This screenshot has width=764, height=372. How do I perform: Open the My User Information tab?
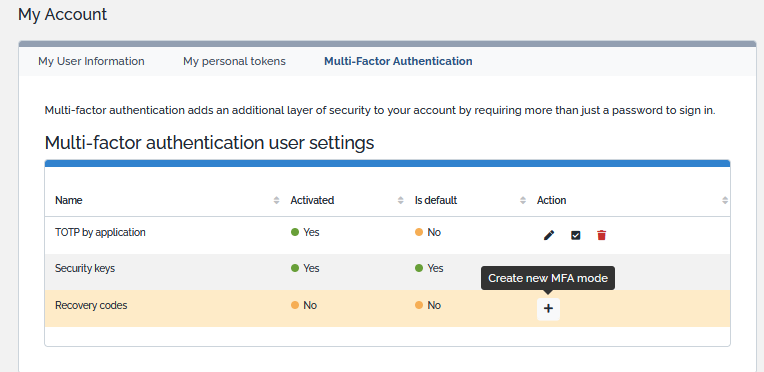pos(91,61)
